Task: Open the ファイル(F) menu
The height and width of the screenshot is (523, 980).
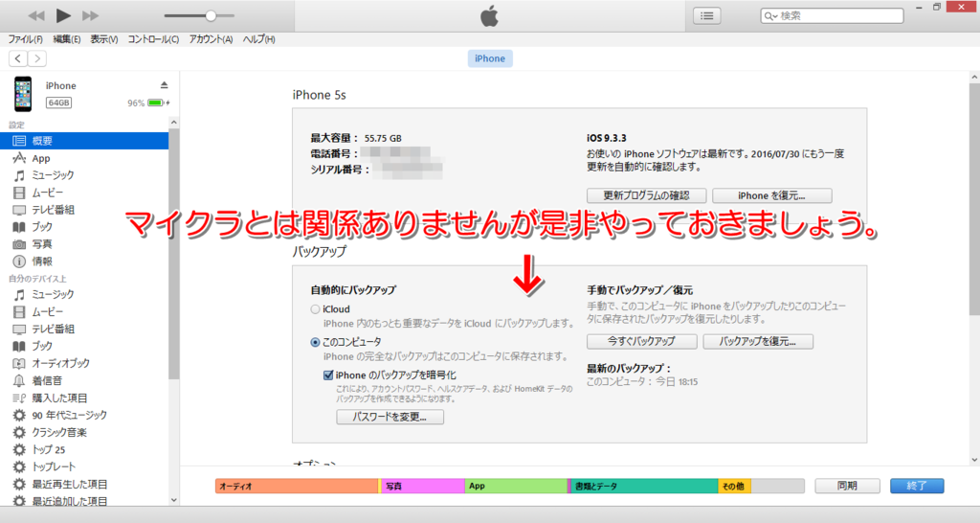Action: coord(25,39)
